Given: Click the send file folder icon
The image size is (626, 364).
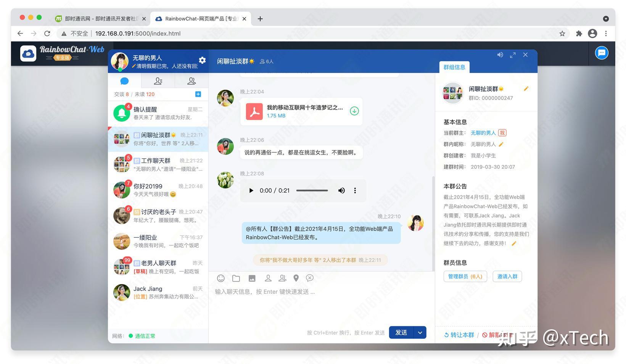Looking at the screenshot, I should [x=236, y=278].
